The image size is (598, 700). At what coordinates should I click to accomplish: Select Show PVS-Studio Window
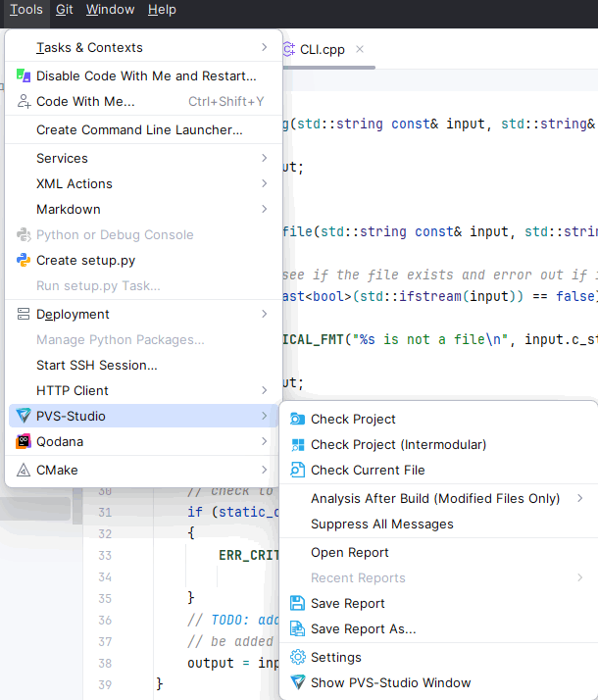click(390, 682)
